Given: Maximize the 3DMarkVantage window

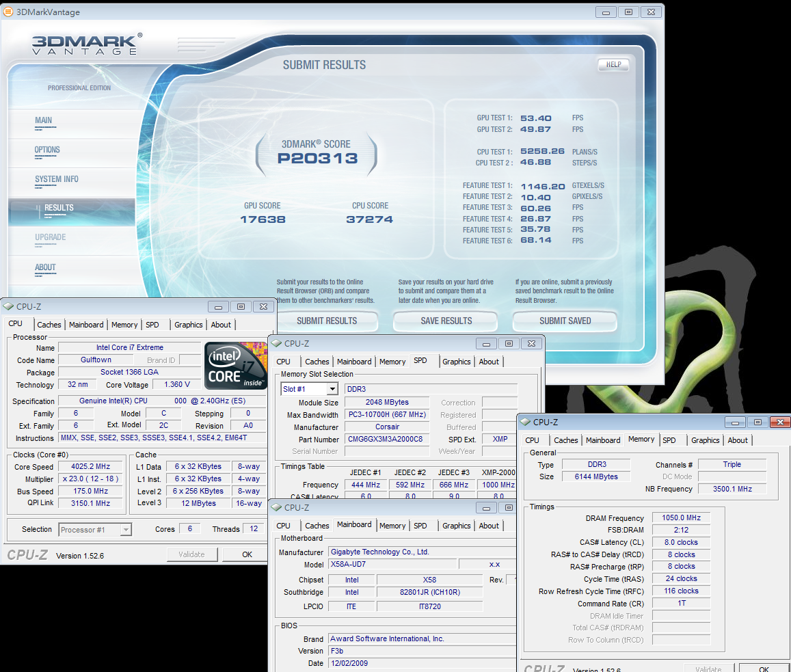Looking at the screenshot, I should coord(628,12).
